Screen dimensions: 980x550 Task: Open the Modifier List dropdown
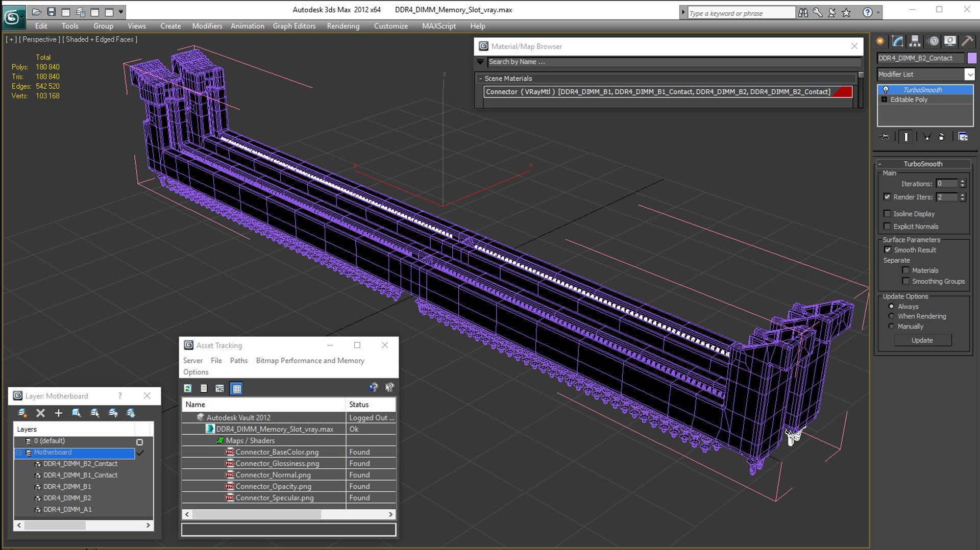coord(969,74)
